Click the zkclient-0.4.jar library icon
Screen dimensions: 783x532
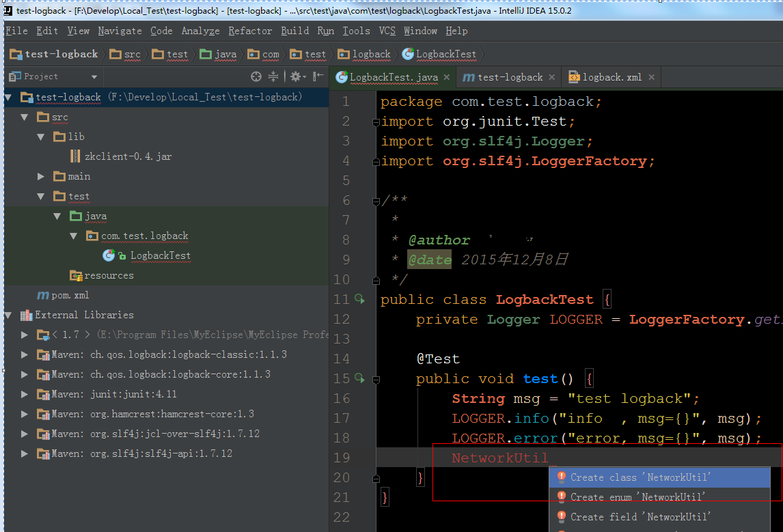click(x=75, y=155)
